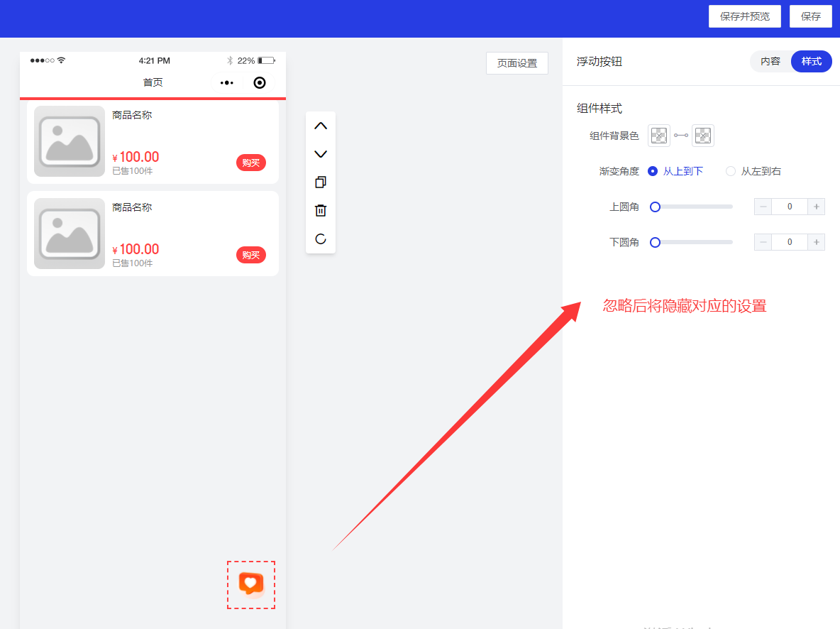Select 从左到右 gradient angle option
The image size is (840, 629).
753,171
